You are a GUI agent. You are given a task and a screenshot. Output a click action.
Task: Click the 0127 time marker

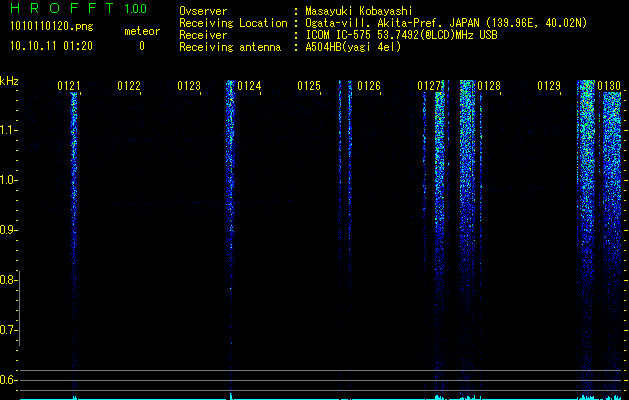tap(429, 86)
